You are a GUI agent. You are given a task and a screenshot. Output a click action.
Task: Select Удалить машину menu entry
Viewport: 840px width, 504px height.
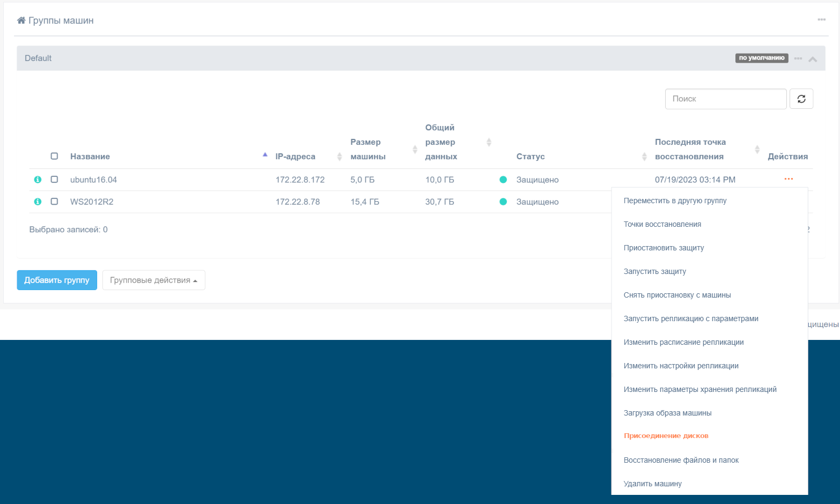coord(653,484)
